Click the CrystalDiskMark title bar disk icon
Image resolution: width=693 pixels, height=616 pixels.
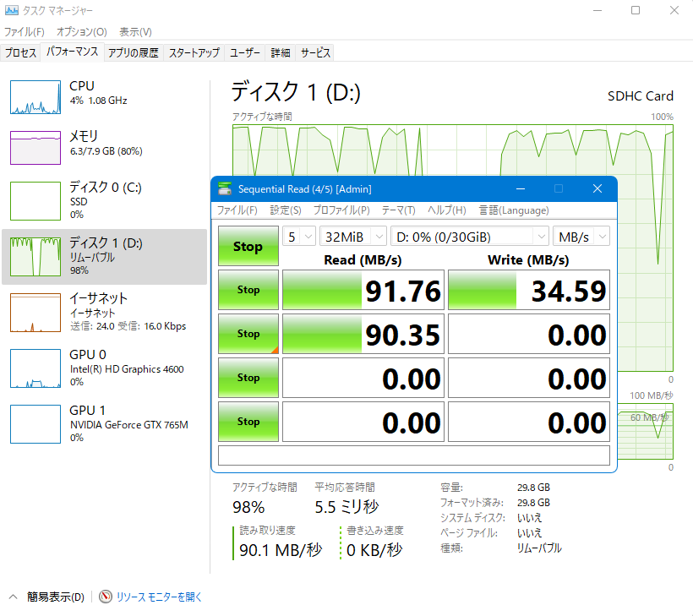(225, 188)
